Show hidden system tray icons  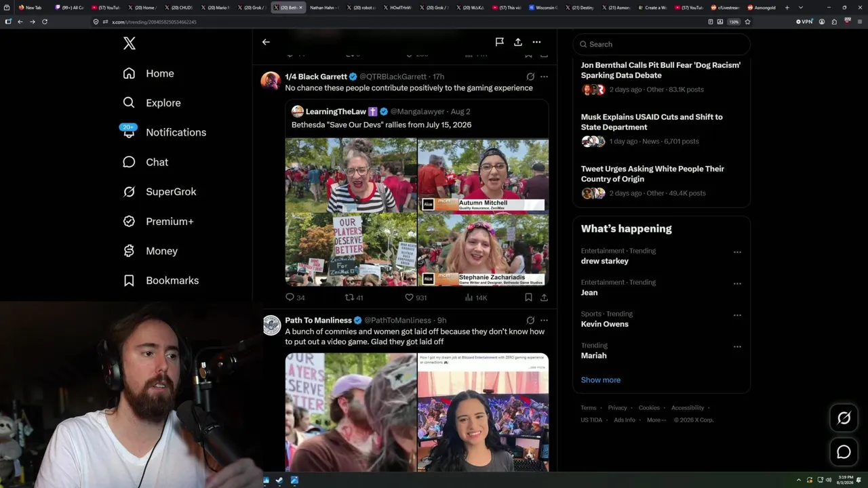799,480
